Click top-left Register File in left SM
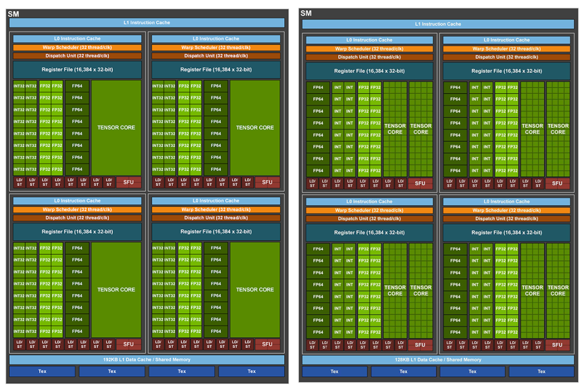The image size is (588, 392). [x=77, y=70]
